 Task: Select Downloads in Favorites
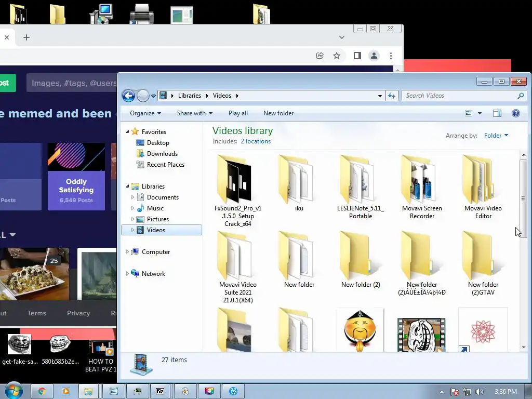click(162, 154)
